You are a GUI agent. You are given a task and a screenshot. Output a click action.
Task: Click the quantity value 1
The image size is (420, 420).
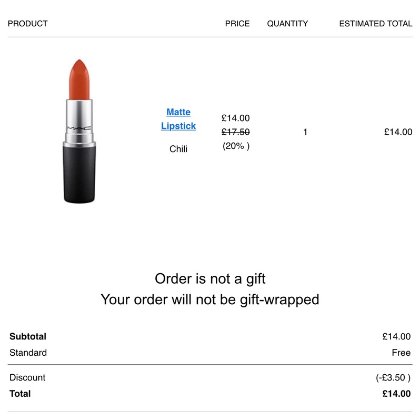click(305, 132)
